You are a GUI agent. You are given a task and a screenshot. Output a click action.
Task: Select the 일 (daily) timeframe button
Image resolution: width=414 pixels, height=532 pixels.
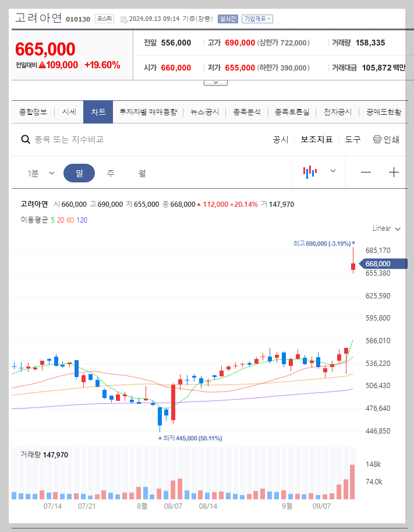pyautogui.click(x=79, y=172)
